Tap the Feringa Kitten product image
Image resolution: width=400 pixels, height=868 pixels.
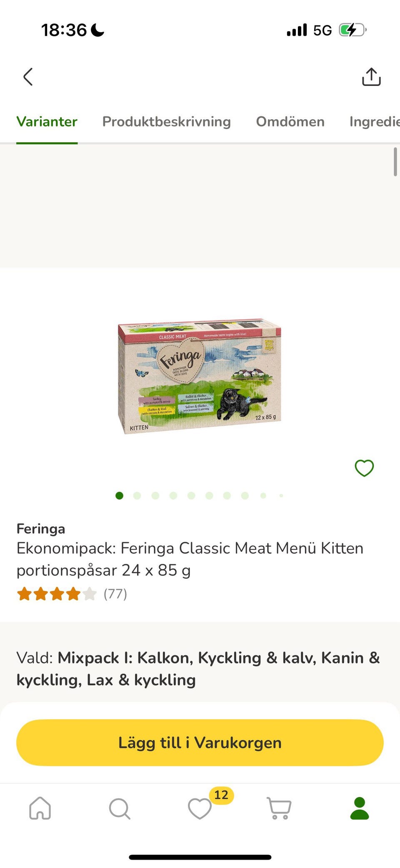point(199,377)
